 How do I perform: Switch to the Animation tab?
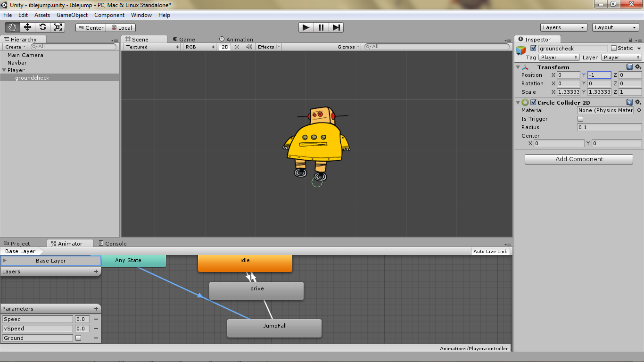(x=236, y=40)
